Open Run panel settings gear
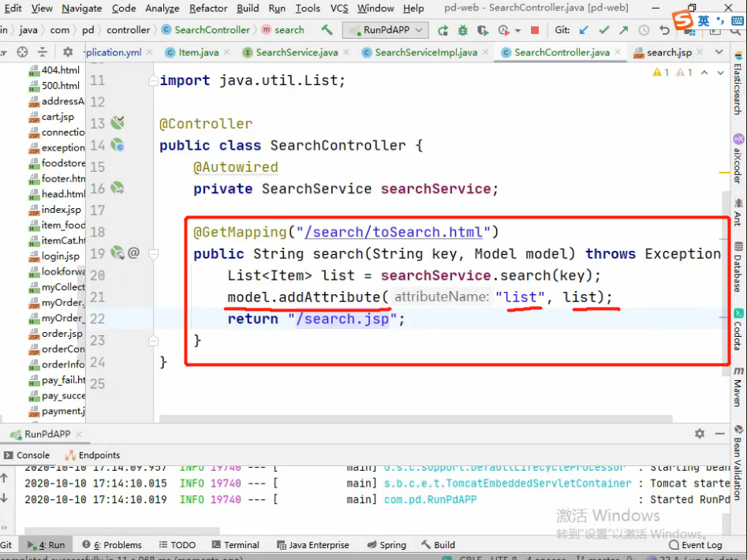Viewport: 747px width, 560px height. [x=700, y=433]
